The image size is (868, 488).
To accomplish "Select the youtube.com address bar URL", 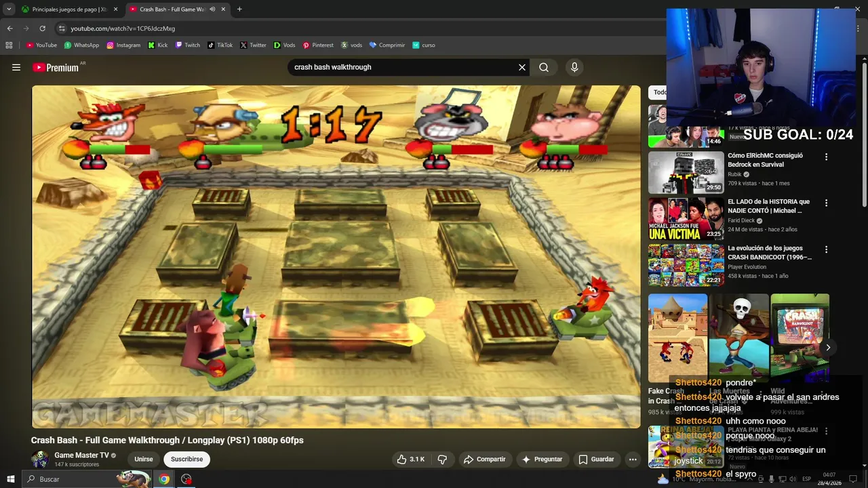I will click(123, 28).
